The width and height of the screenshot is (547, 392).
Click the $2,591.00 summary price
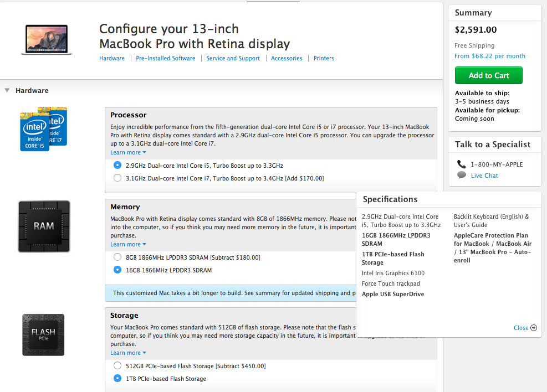[476, 29]
